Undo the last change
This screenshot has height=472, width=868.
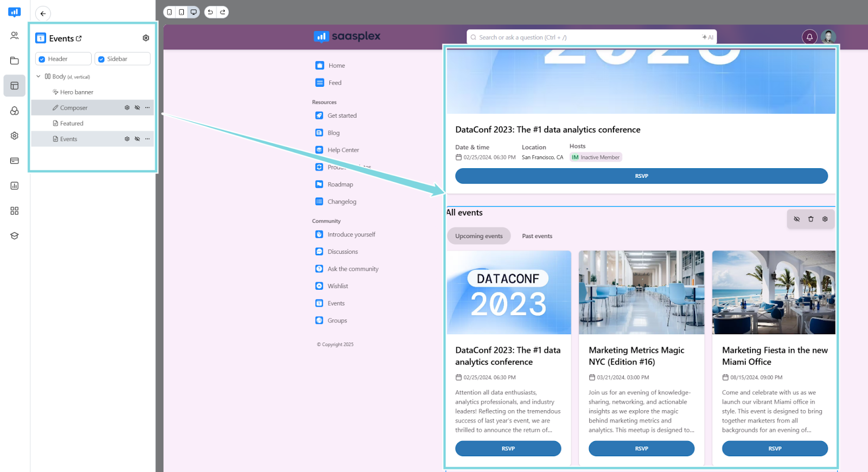(210, 12)
